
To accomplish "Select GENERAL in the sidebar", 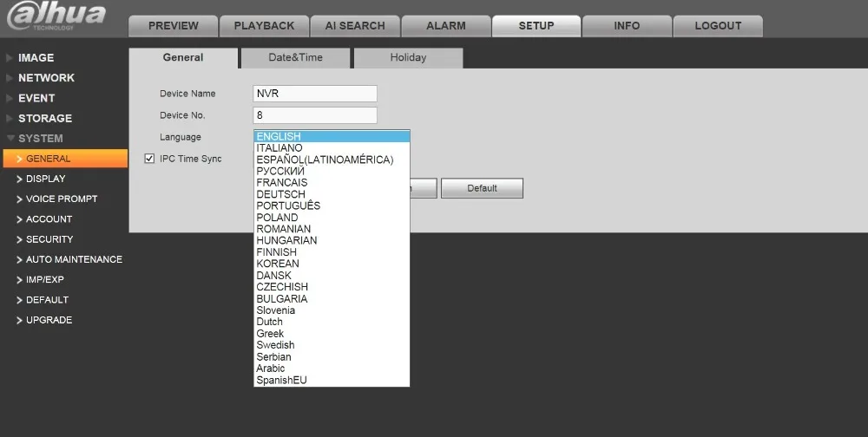I will coord(65,159).
